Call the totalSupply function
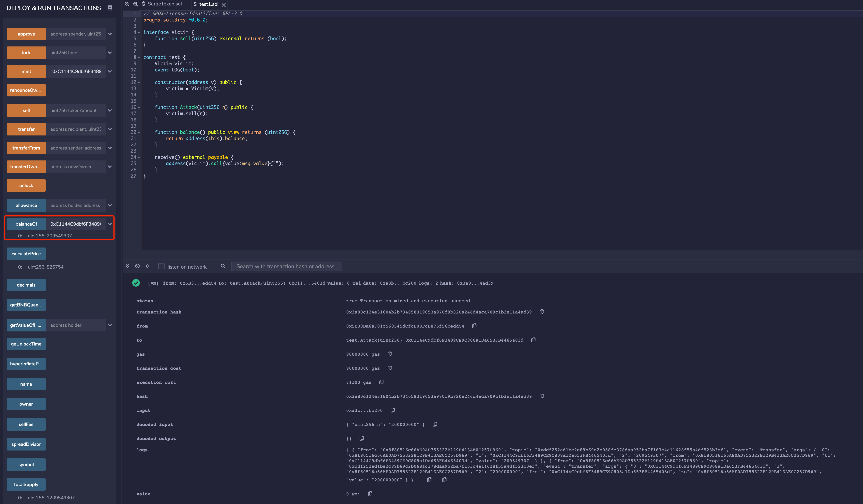Image resolution: width=863 pixels, height=504 pixels. 26,484
